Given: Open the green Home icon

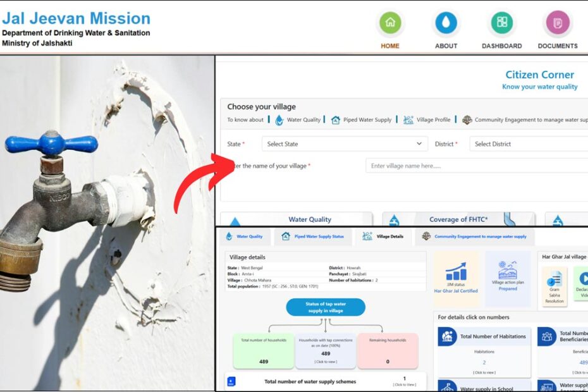Looking at the screenshot, I should 390,23.
